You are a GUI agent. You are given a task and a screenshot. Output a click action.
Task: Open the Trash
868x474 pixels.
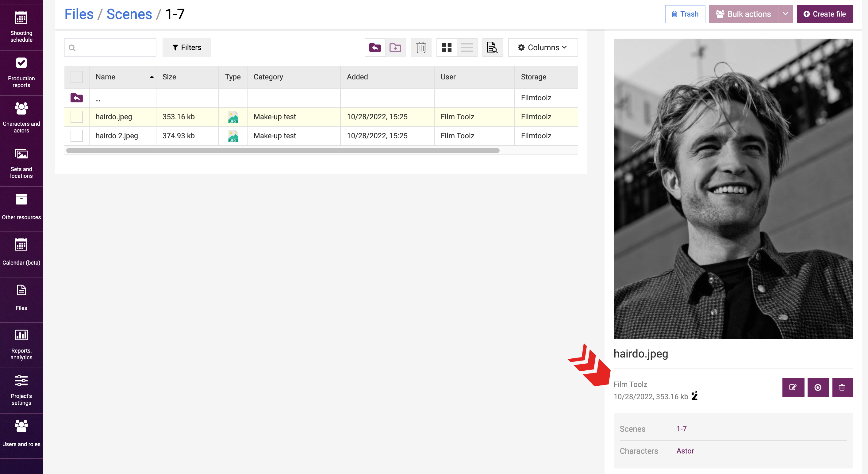click(685, 14)
